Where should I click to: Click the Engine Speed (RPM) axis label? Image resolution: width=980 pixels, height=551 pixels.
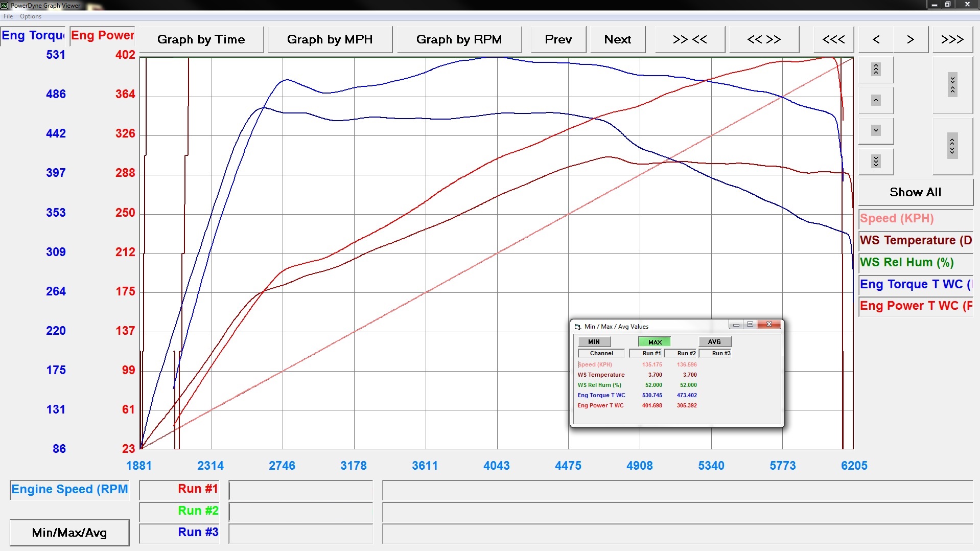[x=69, y=490]
